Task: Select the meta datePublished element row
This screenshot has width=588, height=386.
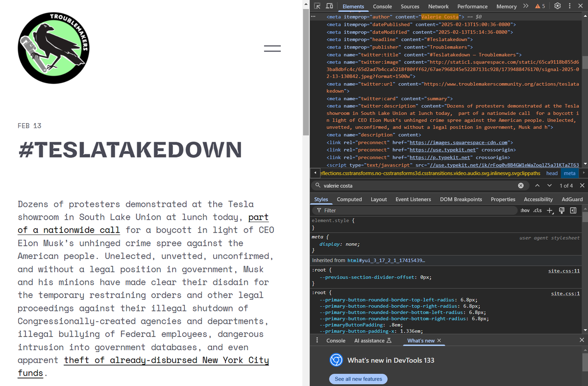Action: coord(420,24)
